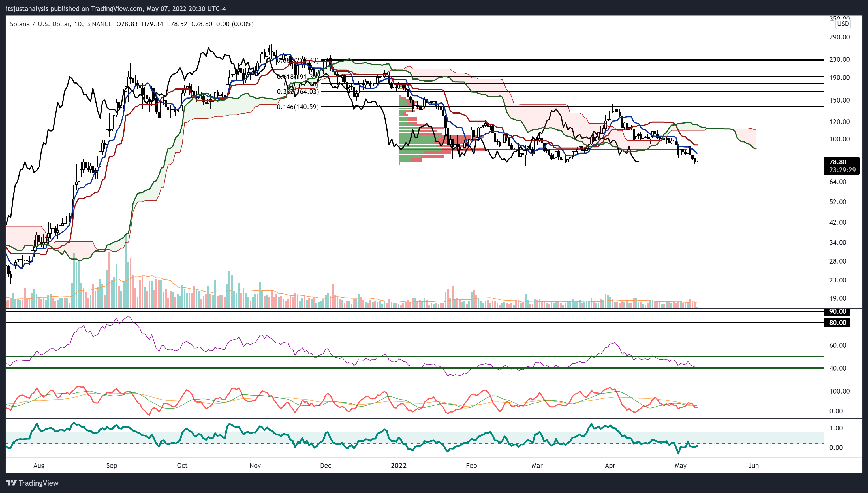Image resolution: width=868 pixels, height=493 pixels.
Task: Click the 90.00 RSI level tag
Action: tap(837, 311)
